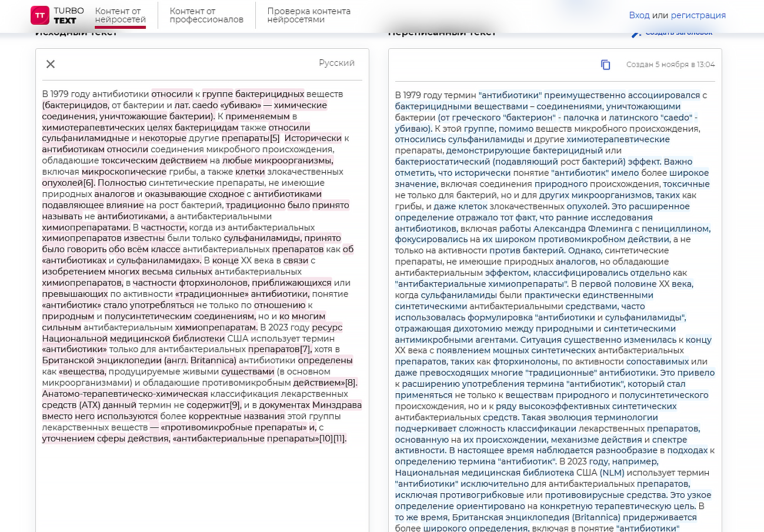Click the Создан 5 ноября в 13:04 timestamp

click(x=670, y=65)
